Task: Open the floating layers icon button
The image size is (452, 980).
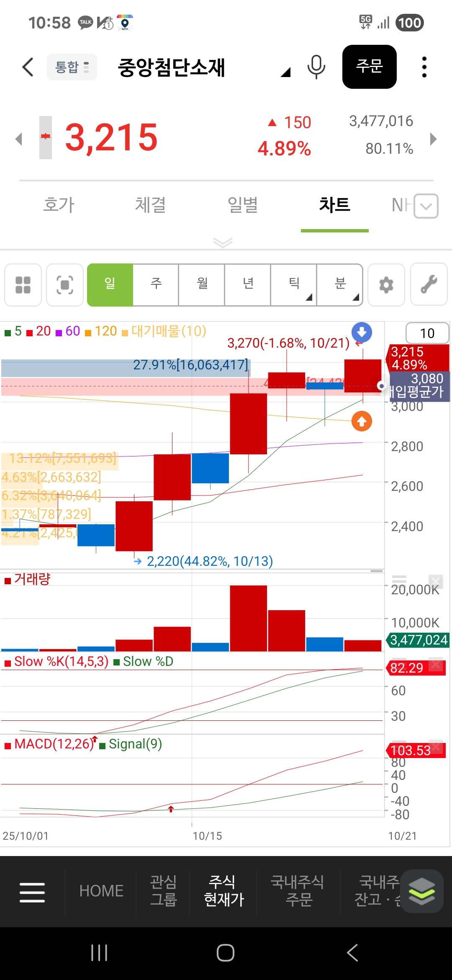Action: [x=421, y=891]
